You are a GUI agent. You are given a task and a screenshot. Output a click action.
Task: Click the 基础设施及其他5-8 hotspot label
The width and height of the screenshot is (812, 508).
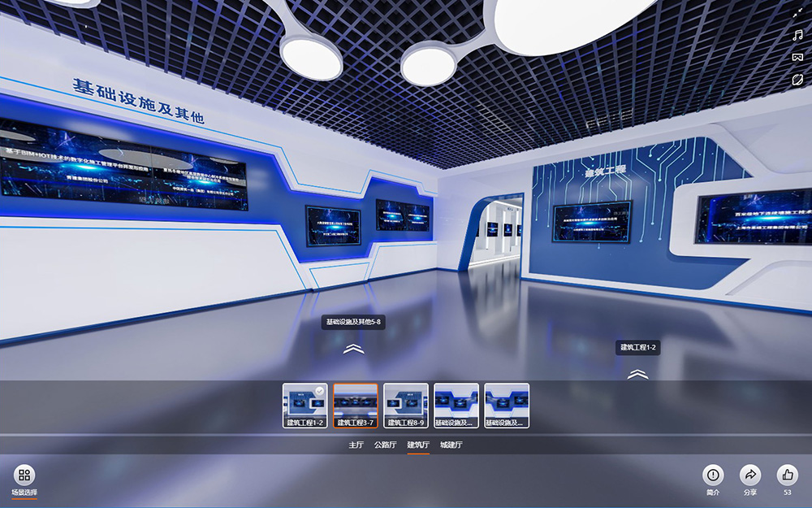click(353, 323)
